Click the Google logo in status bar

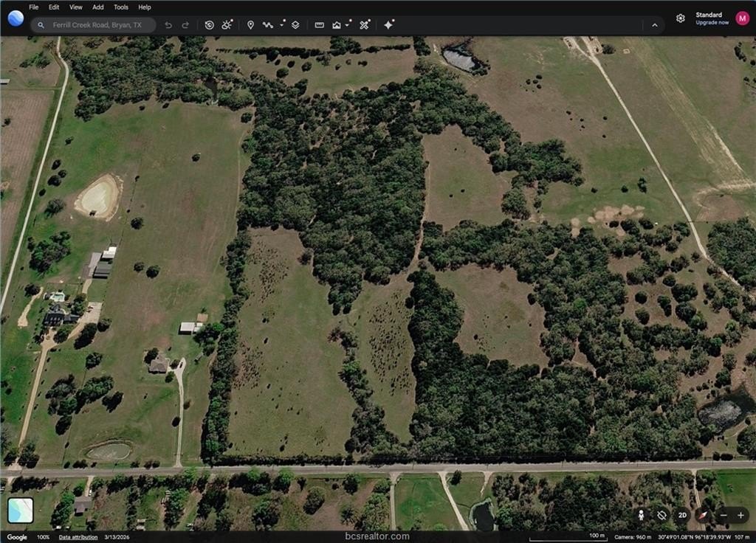[x=17, y=537]
